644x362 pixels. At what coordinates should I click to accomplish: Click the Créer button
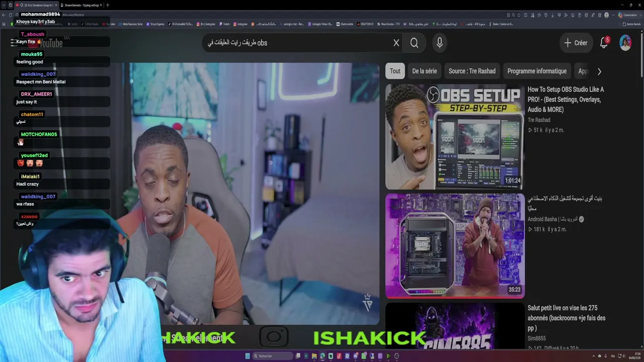tap(576, 43)
